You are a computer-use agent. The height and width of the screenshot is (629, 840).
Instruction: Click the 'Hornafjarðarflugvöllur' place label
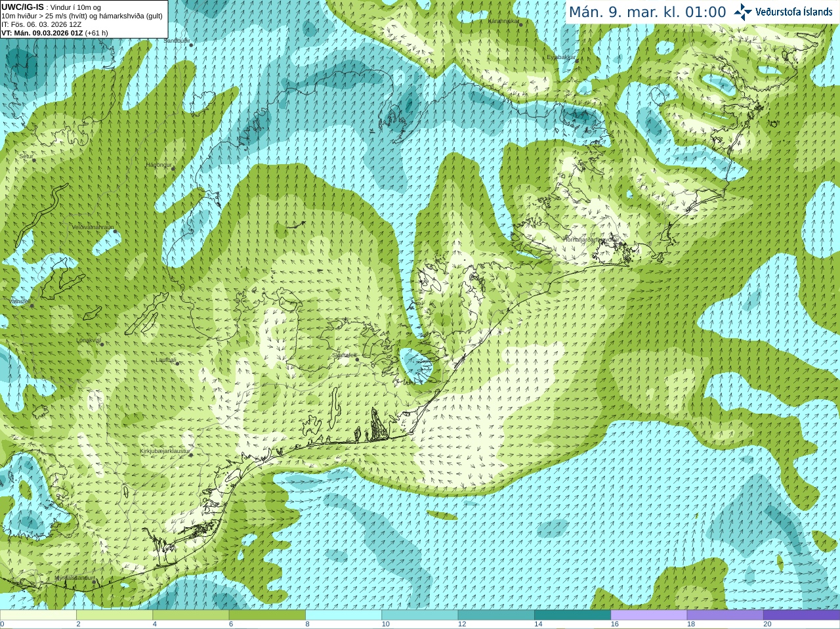[x=590, y=240]
